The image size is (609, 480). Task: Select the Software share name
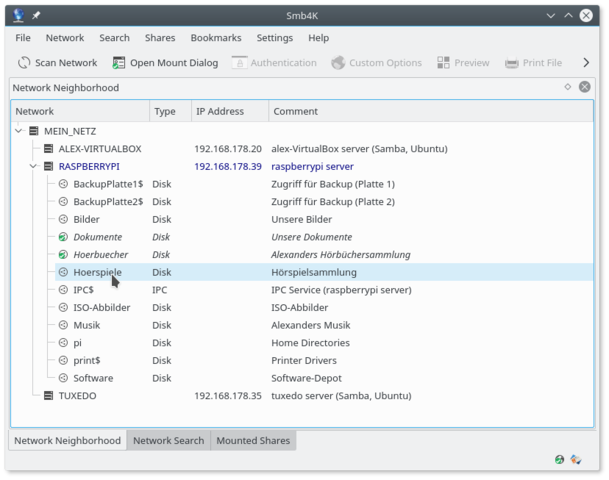pos(93,378)
